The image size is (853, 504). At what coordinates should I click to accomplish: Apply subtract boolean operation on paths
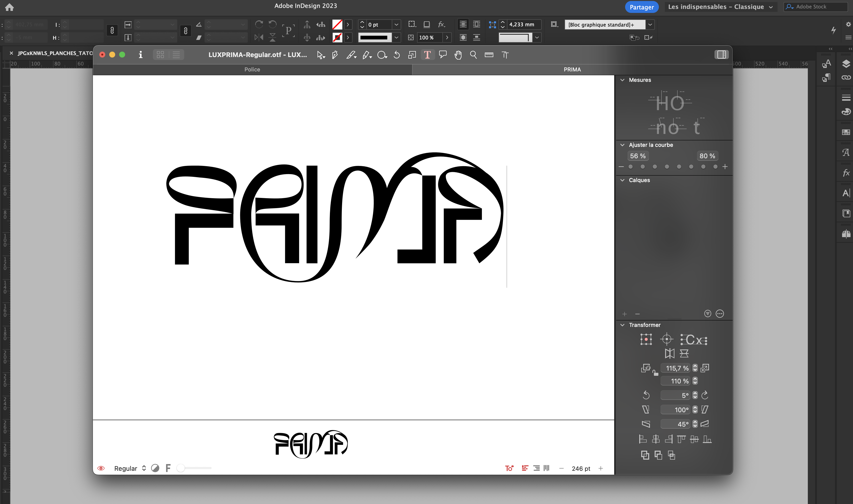[658, 455]
